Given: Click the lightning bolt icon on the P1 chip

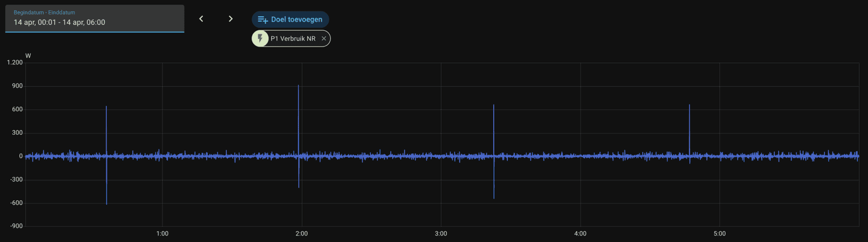Looking at the screenshot, I should coord(260,38).
